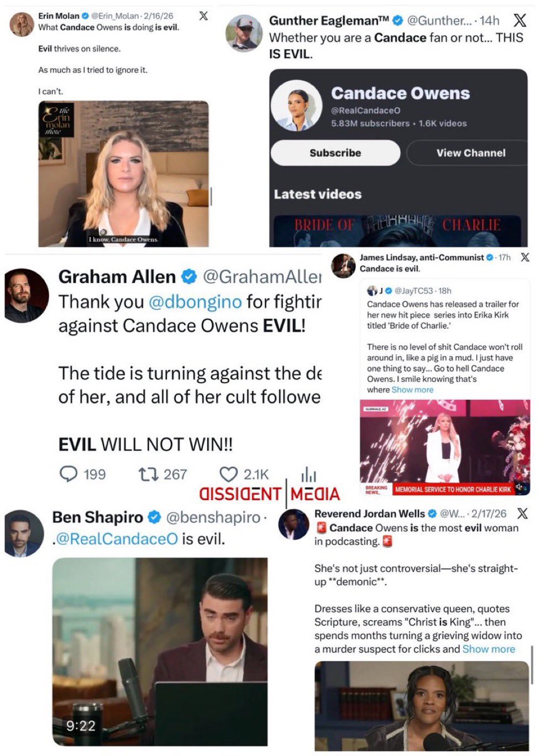
Task: Open the Bride of Charlie video thumbnail
Action: pos(397,230)
